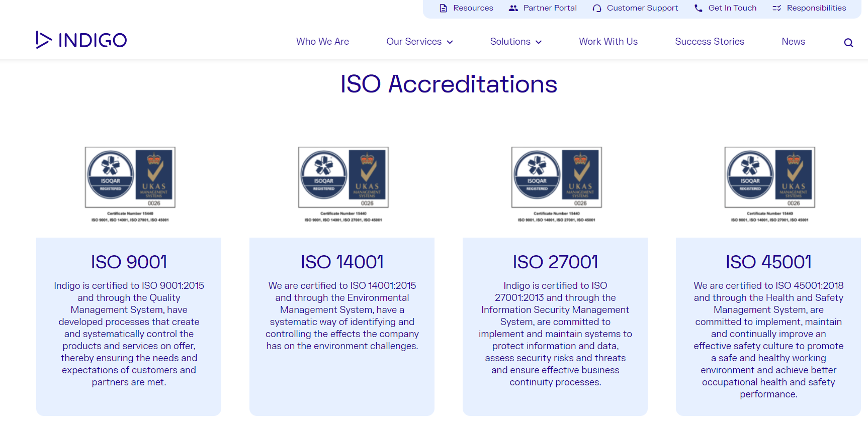Open the Our Services menu
Image resolution: width=868 pixels, height=422 pixels.
pos(414,42)
